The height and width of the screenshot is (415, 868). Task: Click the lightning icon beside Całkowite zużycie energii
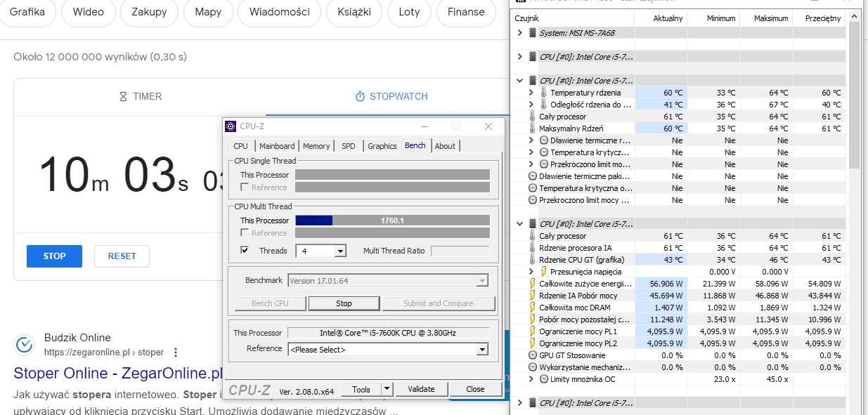tap(532, 284)
